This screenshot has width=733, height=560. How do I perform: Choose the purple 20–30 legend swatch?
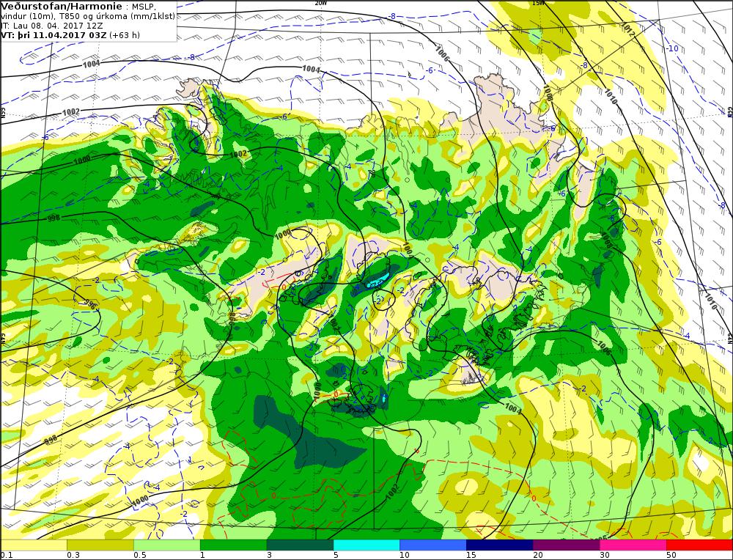point(566,545)
